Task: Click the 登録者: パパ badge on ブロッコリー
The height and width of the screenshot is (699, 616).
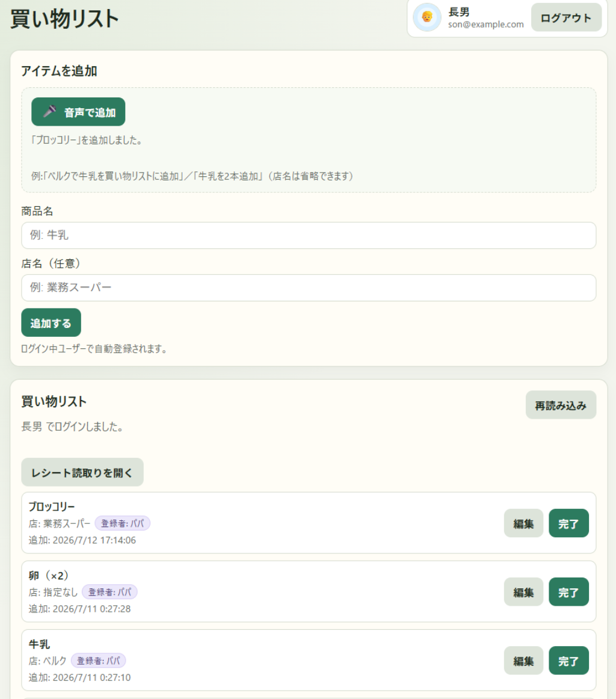Action: coord(123,523)
